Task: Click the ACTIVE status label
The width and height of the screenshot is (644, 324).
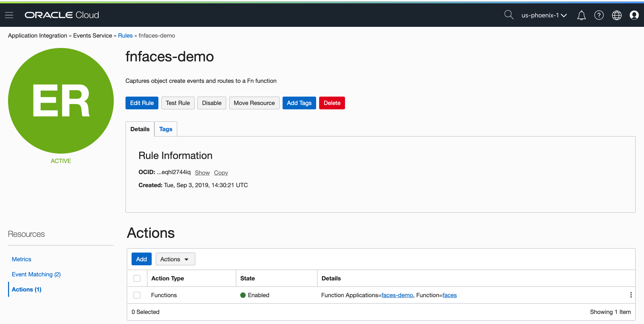Action: 61,161
